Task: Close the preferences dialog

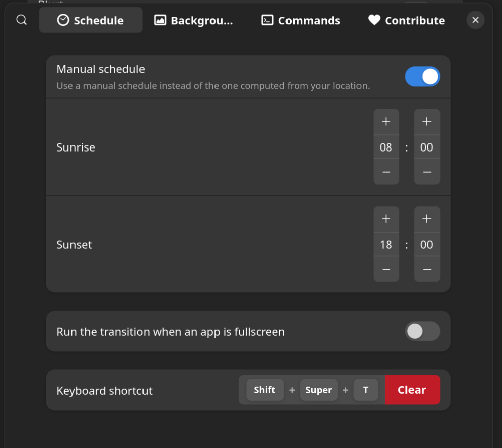Action: (475, 20)
